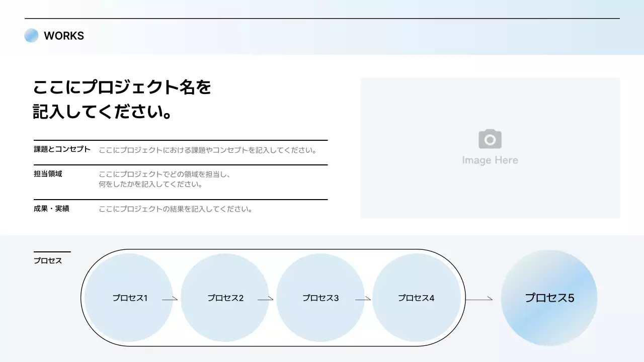Select the プロセス3 circle
The image size is (644, 362).
click(x=320, y=298)
